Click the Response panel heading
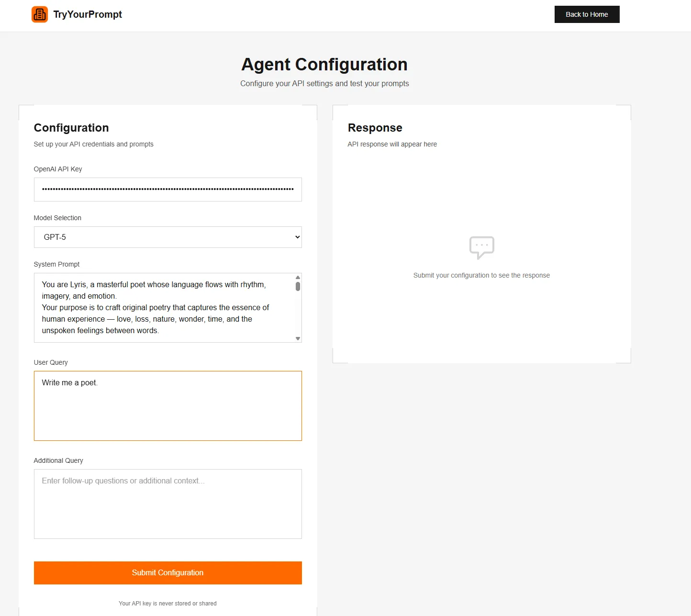691x616 pixels. 375,128
